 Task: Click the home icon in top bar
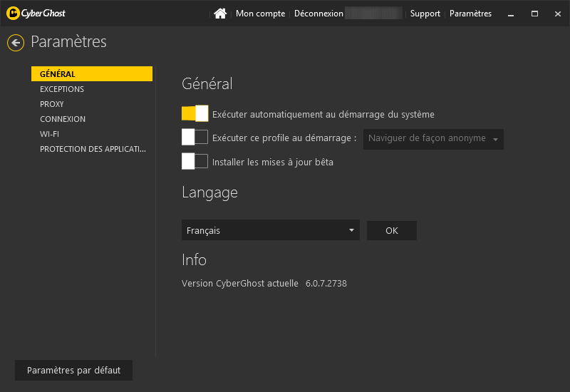click(x=220, y=14)
